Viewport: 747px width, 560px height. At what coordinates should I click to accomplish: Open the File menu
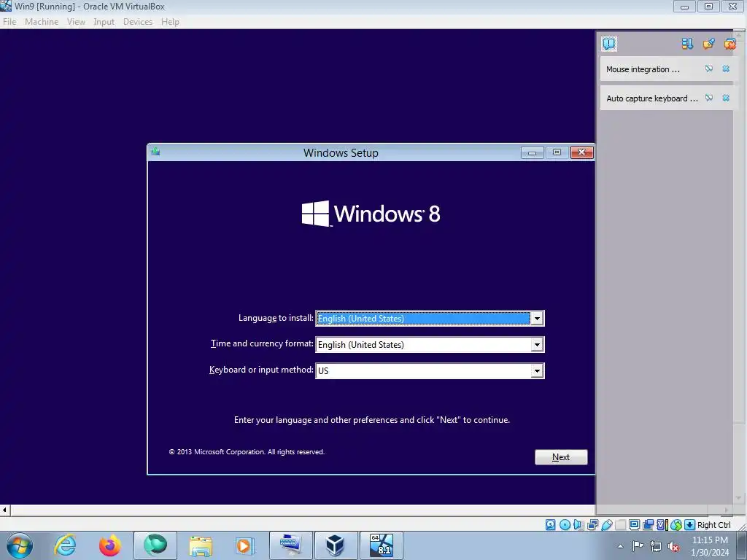[x=9, y=22]
